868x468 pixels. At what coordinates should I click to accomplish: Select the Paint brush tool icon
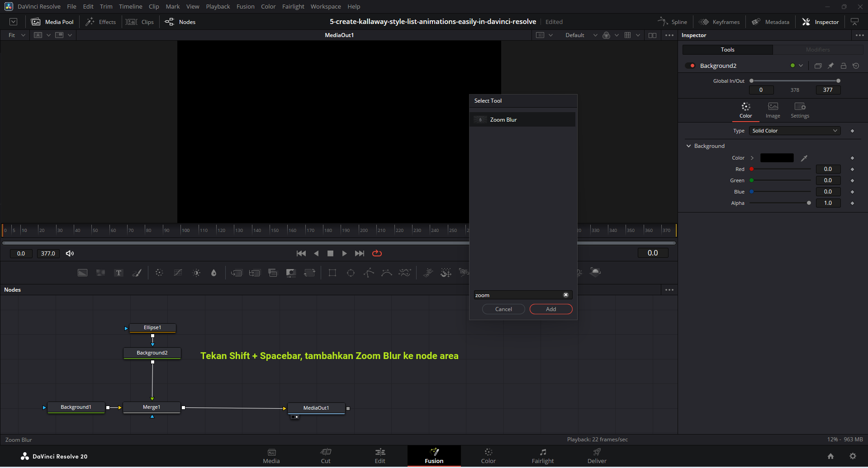pyautogui.click(x=137, y=273)
